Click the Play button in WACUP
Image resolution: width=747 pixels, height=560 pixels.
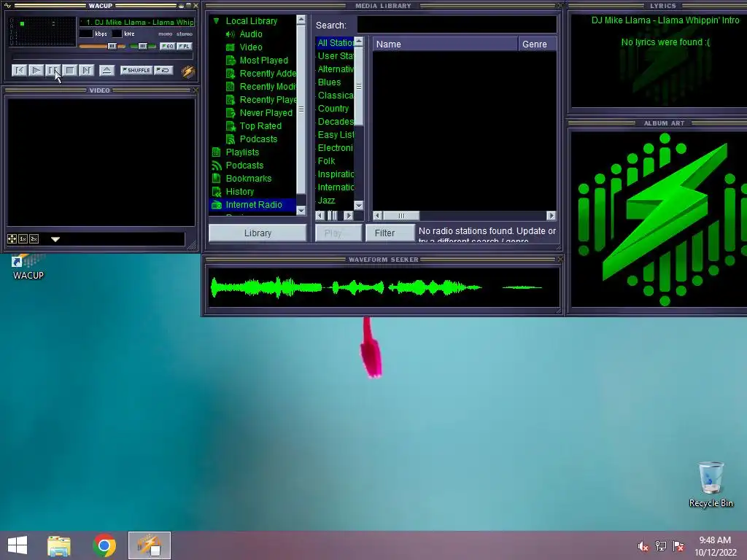(x=36, y=71)
